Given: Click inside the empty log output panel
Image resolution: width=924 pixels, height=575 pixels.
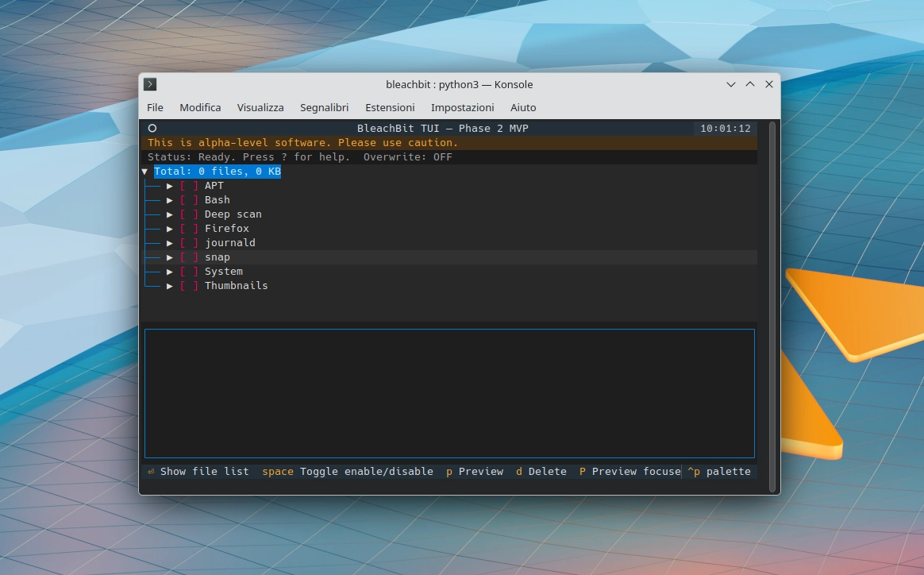Looking at the screenshot, I should [x=449, y=393].
